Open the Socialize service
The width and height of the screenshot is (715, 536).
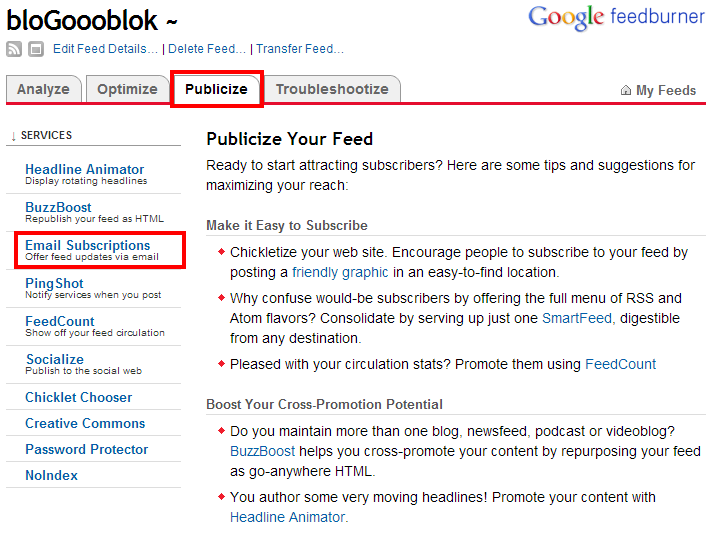[55, 359]
